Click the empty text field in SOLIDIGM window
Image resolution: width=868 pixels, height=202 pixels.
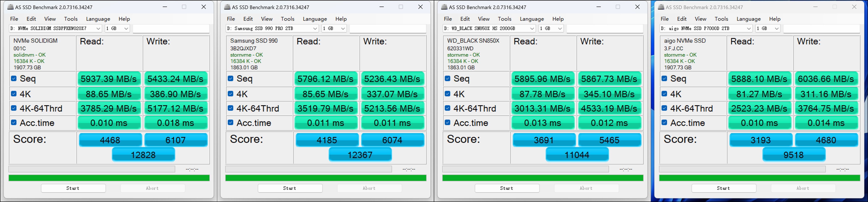pos(171,29)
